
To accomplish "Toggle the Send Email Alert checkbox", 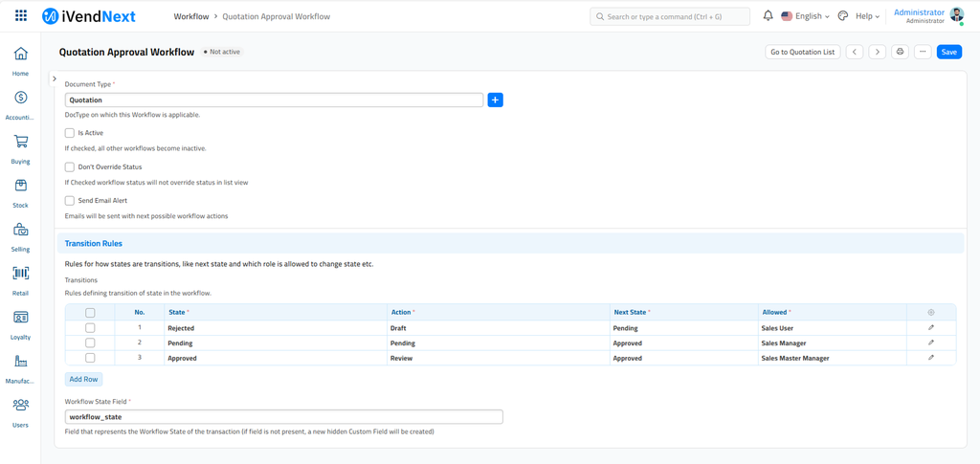I will click(x=70, y=201).
